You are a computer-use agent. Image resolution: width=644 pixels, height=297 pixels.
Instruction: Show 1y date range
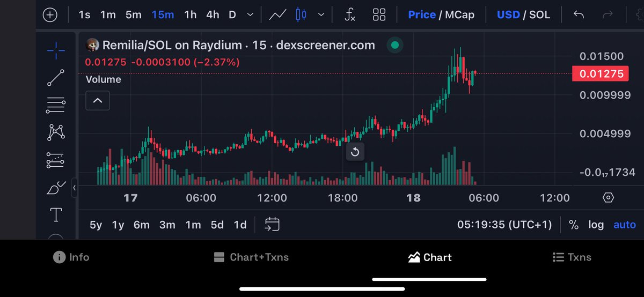pyautogui.click(x=118, y=225)
